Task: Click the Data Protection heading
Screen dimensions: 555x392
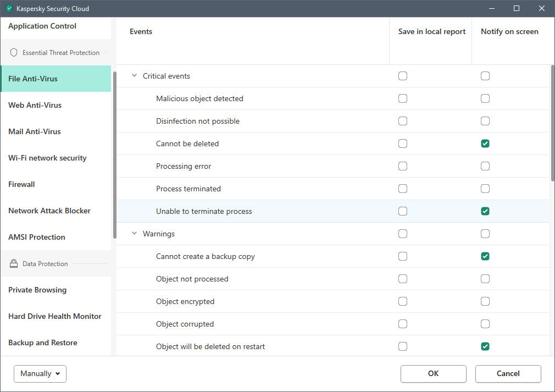Action: click(x=45, y=263)
